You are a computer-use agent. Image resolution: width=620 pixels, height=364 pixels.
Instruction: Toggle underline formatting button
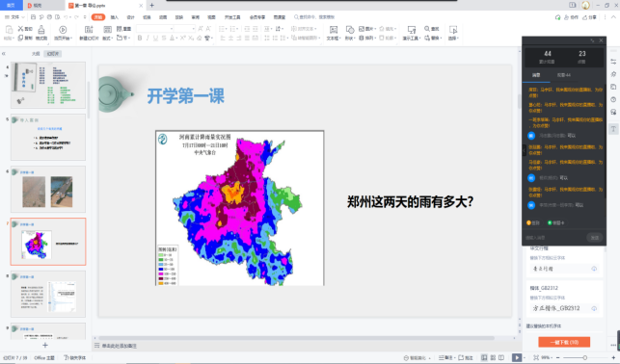[155, 38]
